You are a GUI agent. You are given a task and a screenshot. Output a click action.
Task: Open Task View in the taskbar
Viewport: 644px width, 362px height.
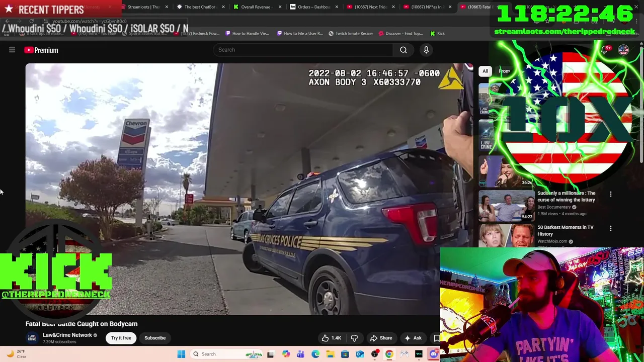[270, 354]
